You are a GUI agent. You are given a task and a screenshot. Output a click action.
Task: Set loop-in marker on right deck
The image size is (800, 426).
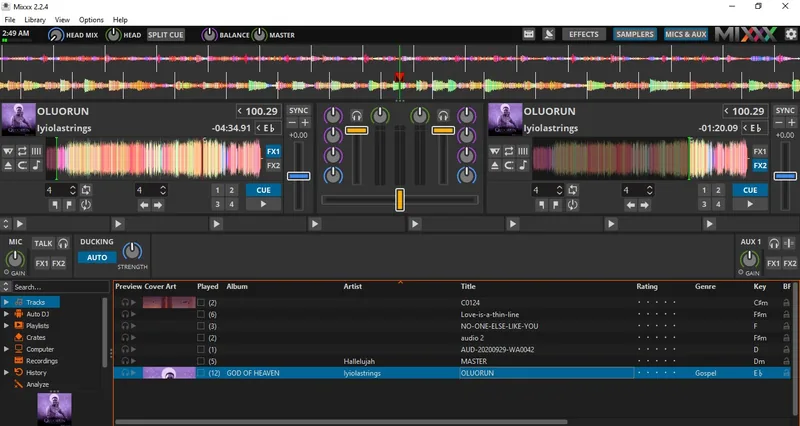pyautogui.click(x=542, y=205)
